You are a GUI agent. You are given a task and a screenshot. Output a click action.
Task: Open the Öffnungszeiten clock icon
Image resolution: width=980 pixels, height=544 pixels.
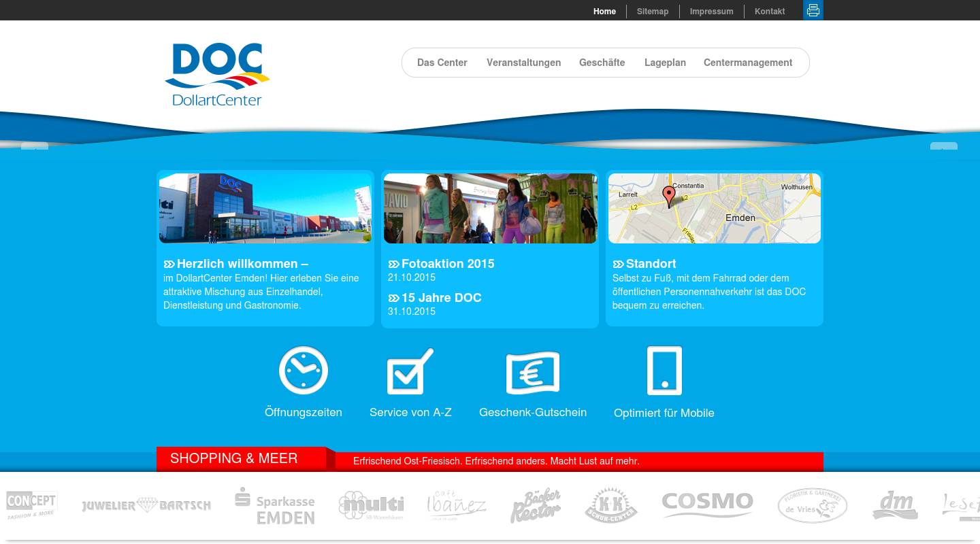point(304,371)
